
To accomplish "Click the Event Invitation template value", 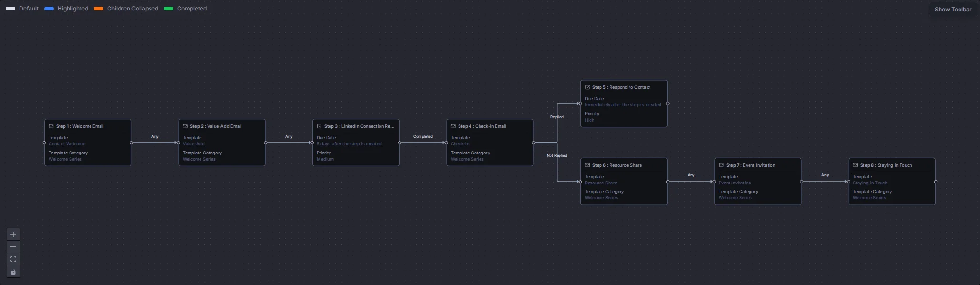I will [x=735, y=183].
